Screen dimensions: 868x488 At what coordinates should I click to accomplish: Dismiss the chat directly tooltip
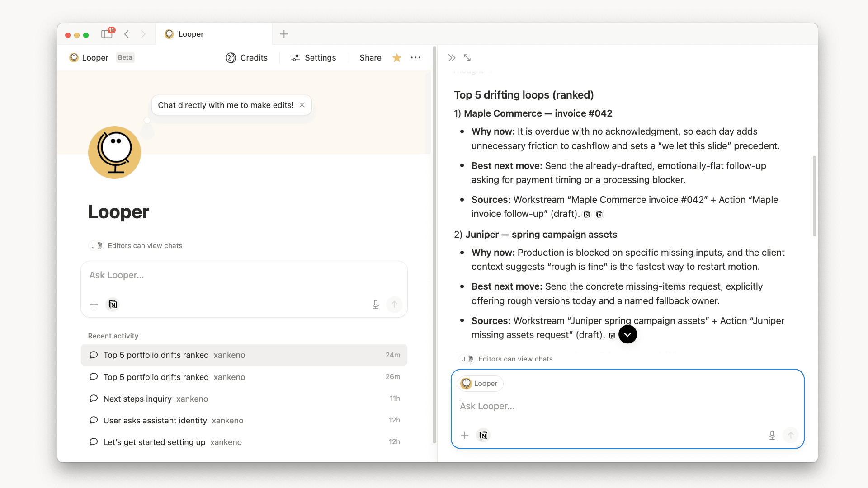coord(302,105)
